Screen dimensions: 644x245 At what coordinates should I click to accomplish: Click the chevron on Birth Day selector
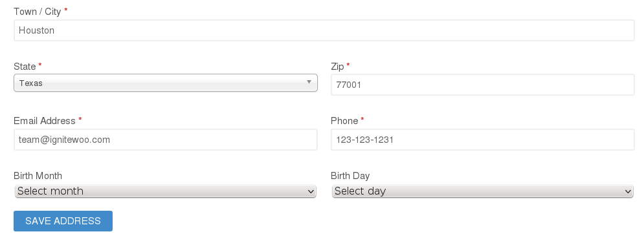coord(628,191)
